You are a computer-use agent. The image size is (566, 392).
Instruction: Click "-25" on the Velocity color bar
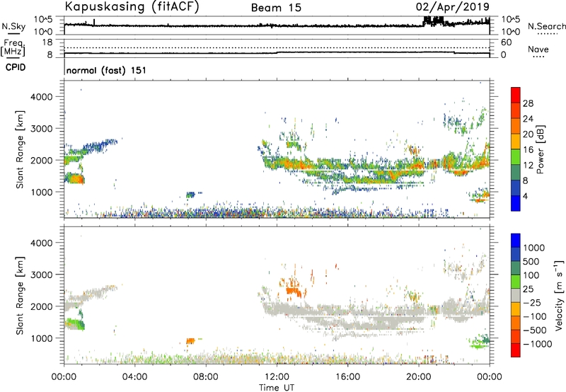pyautogui.click(x=533, y=302)
